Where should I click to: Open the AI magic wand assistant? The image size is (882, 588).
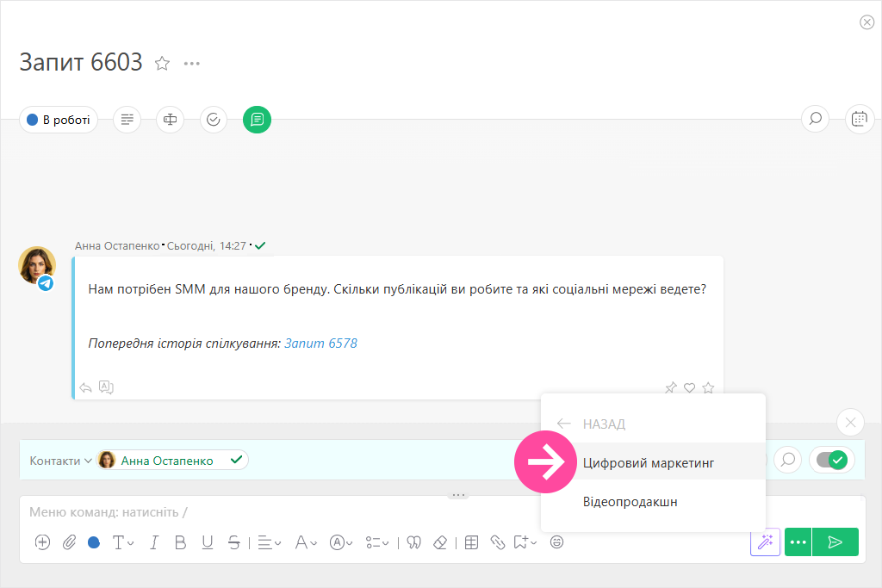(765, 542)
